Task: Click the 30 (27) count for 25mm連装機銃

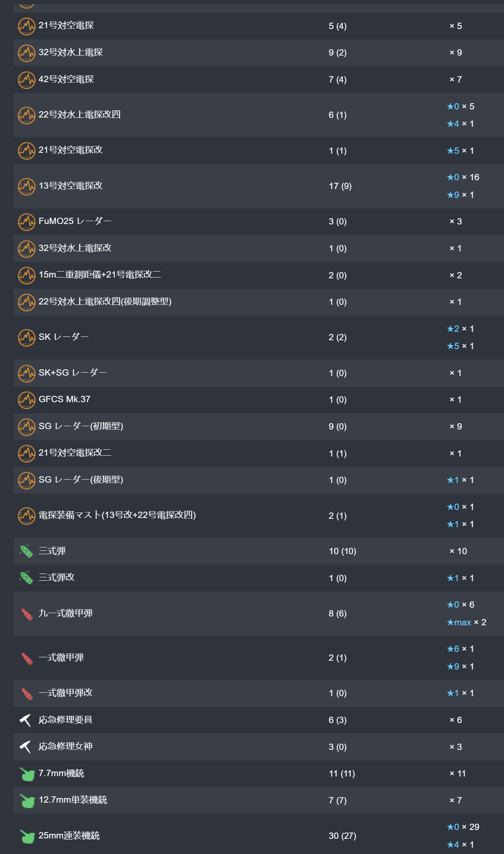Action: (x=342, y=836)
